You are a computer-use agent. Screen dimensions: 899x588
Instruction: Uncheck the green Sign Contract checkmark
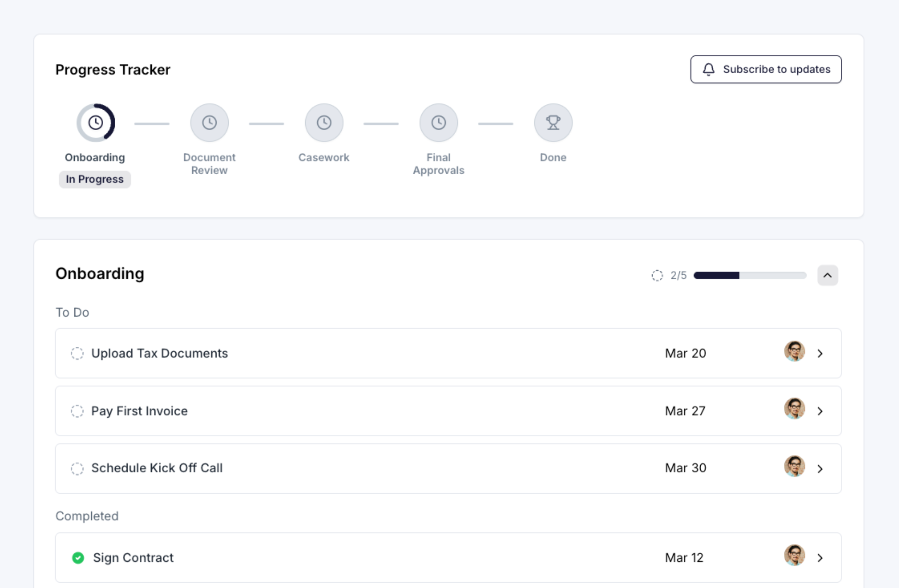(78, 558)
